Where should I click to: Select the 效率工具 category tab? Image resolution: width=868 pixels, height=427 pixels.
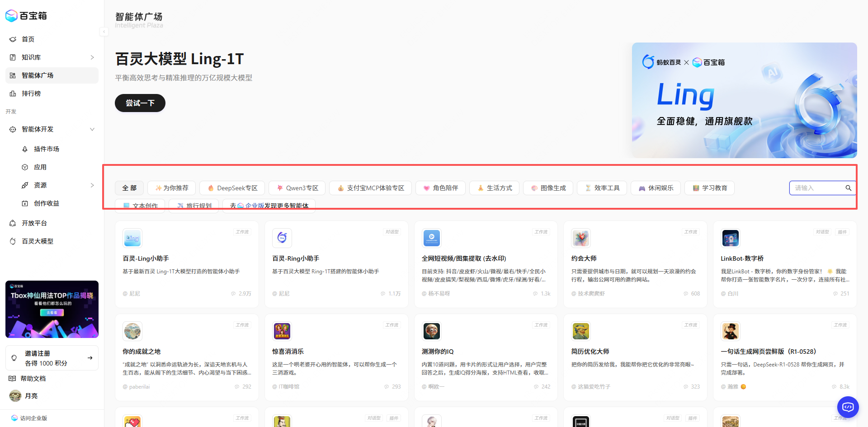602,188
